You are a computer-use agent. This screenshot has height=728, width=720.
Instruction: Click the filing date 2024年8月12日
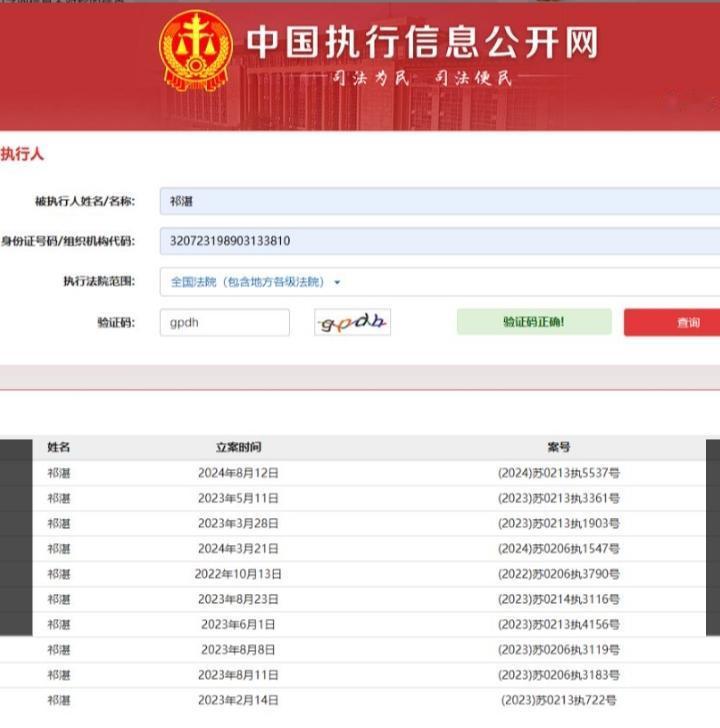pos(238,473)
